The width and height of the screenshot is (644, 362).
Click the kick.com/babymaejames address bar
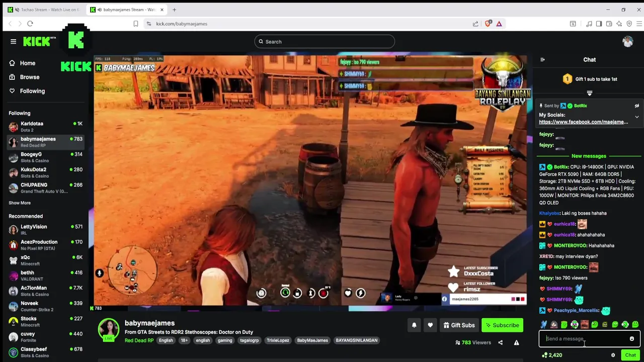182,24
